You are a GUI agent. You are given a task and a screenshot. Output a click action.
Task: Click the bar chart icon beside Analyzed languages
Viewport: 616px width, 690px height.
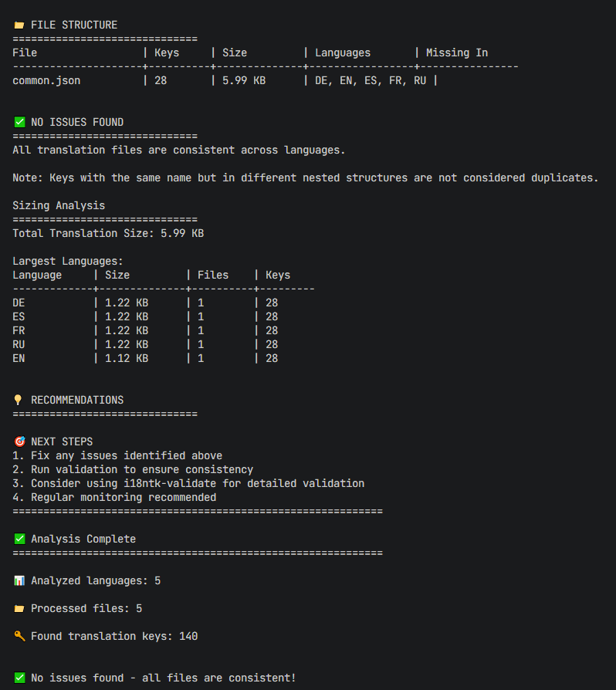(19, 580)
